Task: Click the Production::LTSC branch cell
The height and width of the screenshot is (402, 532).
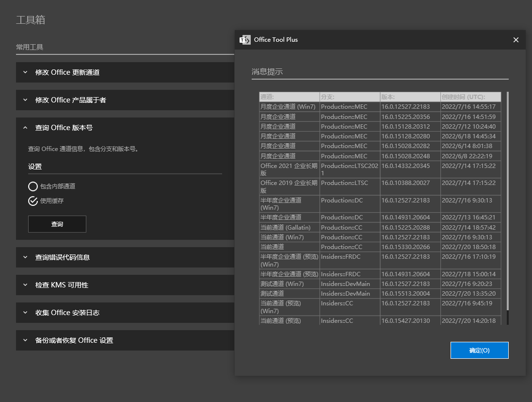Action: pos(350,187)
